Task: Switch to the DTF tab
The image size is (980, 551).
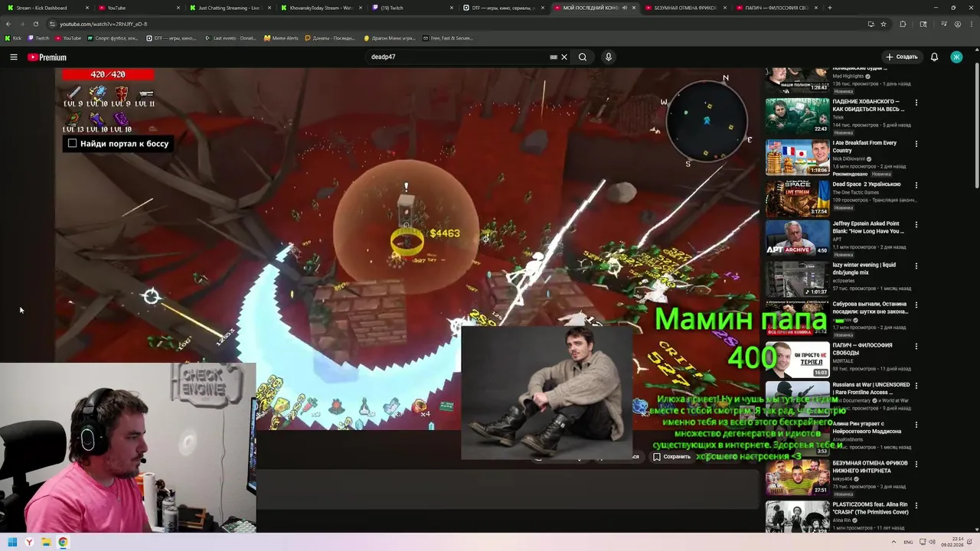Action: point(502,8)
